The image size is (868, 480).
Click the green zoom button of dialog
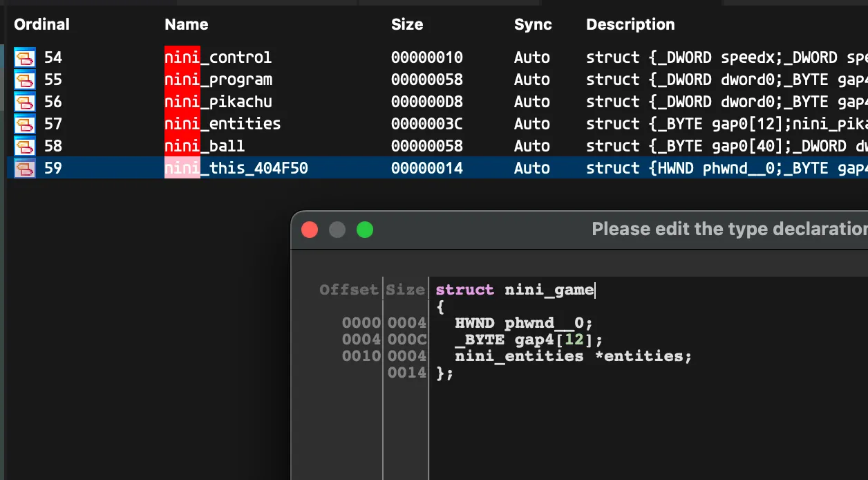(x=365, y=230)
